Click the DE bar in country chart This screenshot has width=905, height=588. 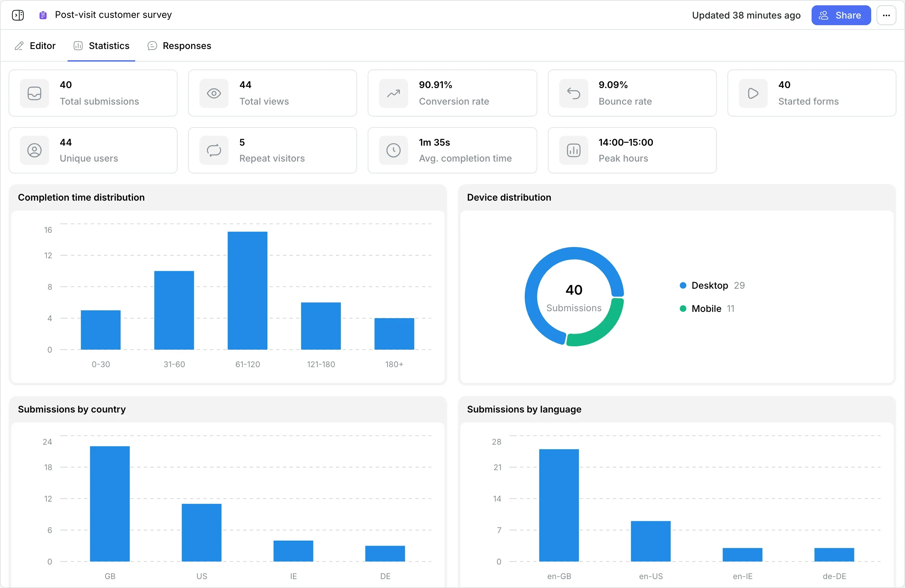(385, 554)
